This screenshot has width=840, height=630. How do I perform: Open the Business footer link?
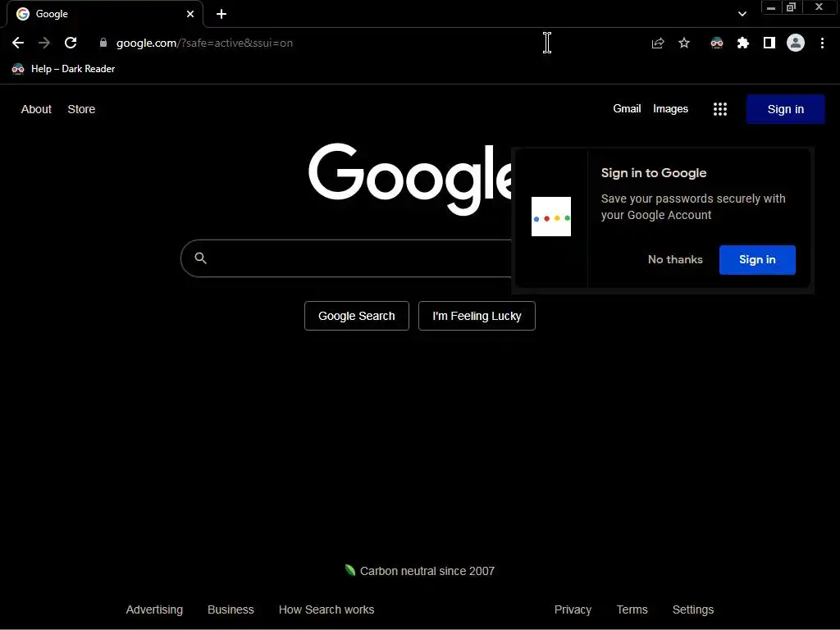231,609
